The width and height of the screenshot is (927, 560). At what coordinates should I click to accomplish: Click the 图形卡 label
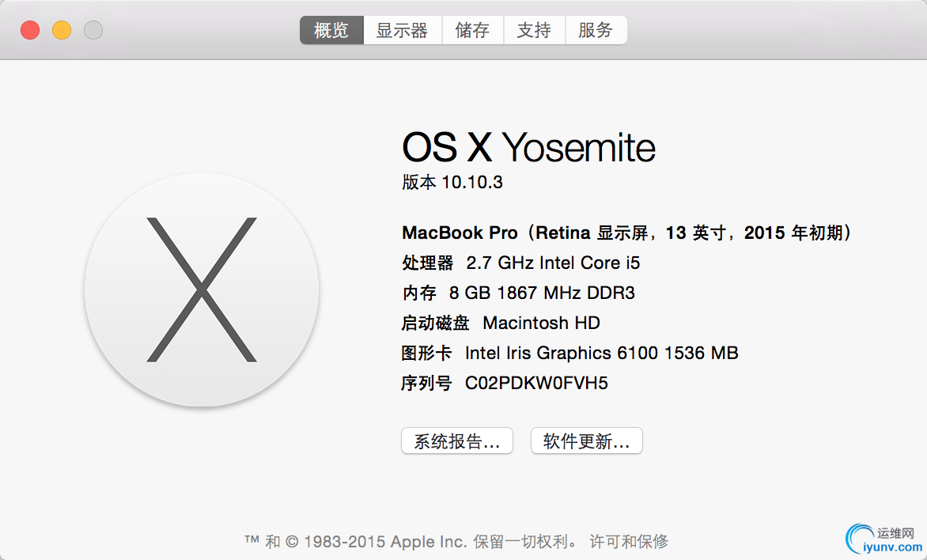tap(427, 353)
